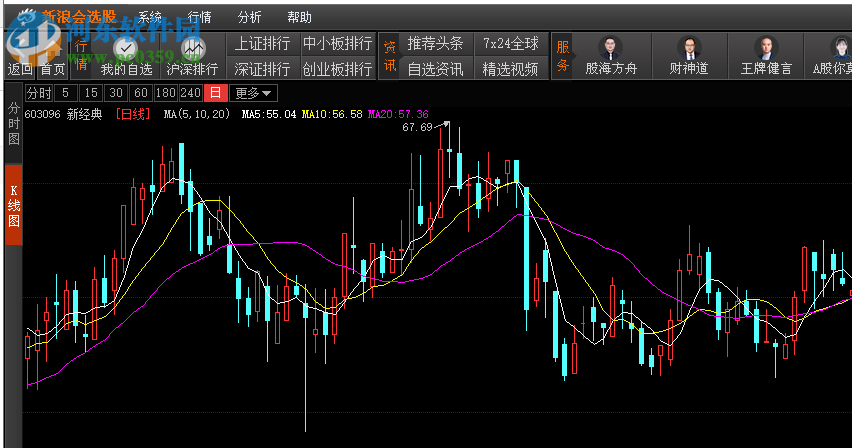
Task: Click the 服务 section label
Action: [x=563, y=56]
